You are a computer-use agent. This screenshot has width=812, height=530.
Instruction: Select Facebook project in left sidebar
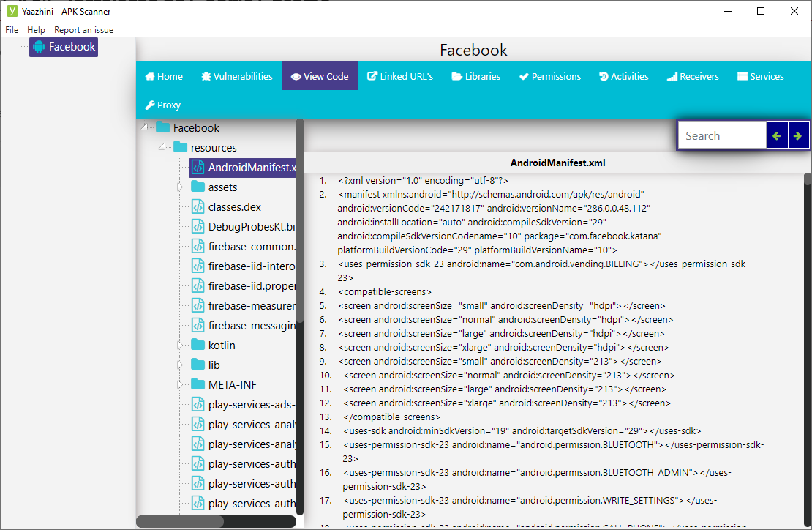coord(64,47)
